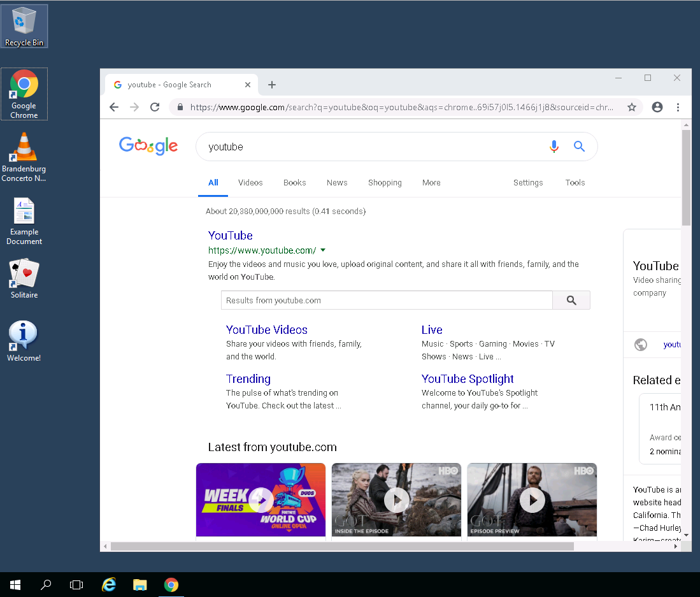The height and width of the screenshot is (597, 700).
Task: Play the Fortnite World Cup video thumbnail
Action: coord(261,500)
